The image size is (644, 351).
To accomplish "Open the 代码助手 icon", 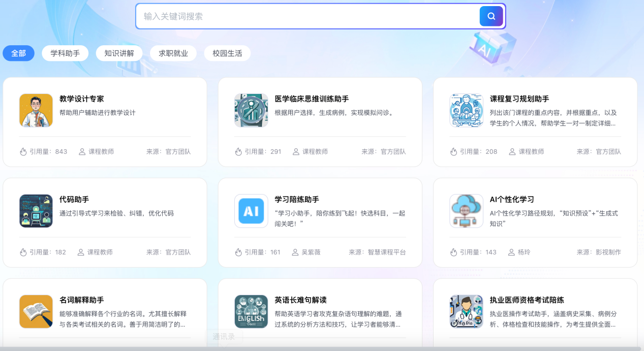I will pyautogui.click(x=36, y=211).
